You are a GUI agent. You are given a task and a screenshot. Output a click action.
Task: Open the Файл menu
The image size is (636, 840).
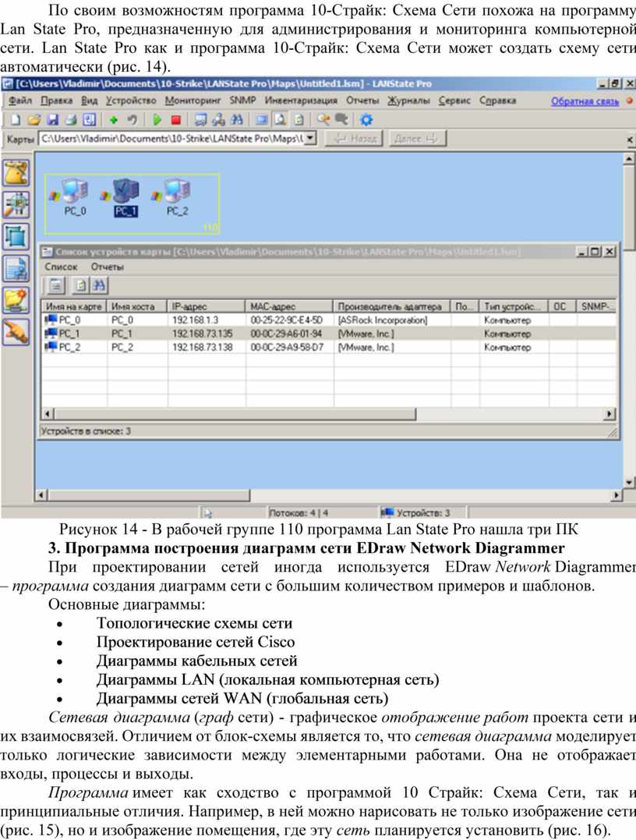click(x=19, y=101)
